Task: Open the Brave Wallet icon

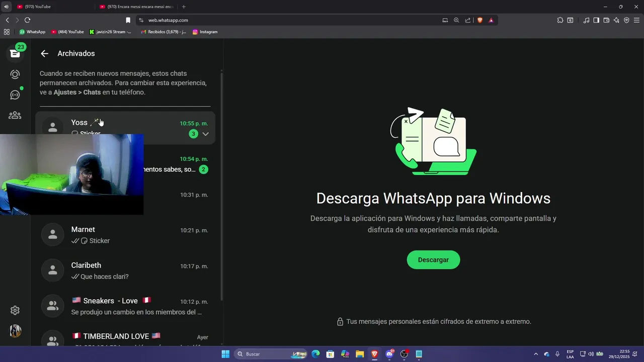Action: [x=606, y=20]
